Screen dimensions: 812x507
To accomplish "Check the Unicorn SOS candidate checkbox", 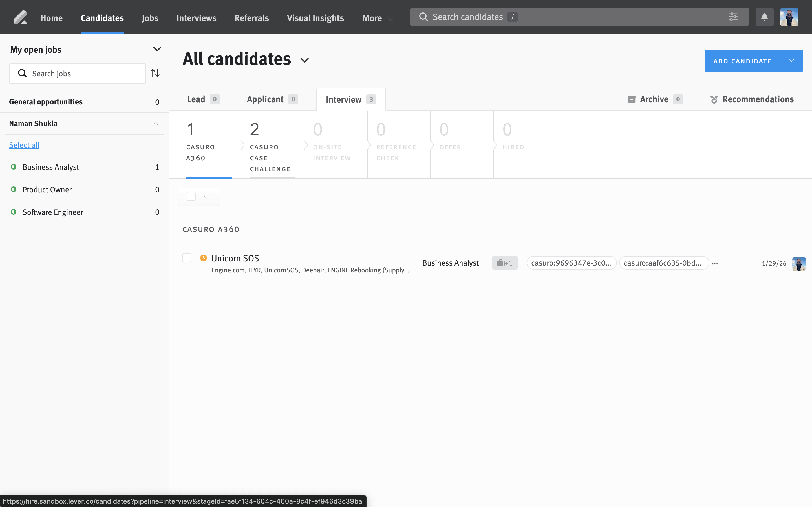I will 187,258.
